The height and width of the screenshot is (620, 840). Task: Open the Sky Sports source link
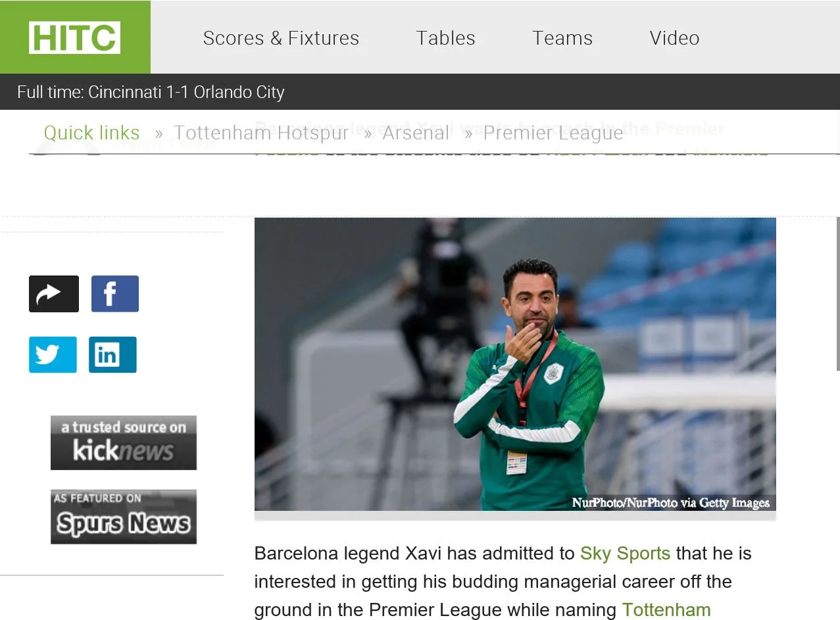(x=624, y=553)
